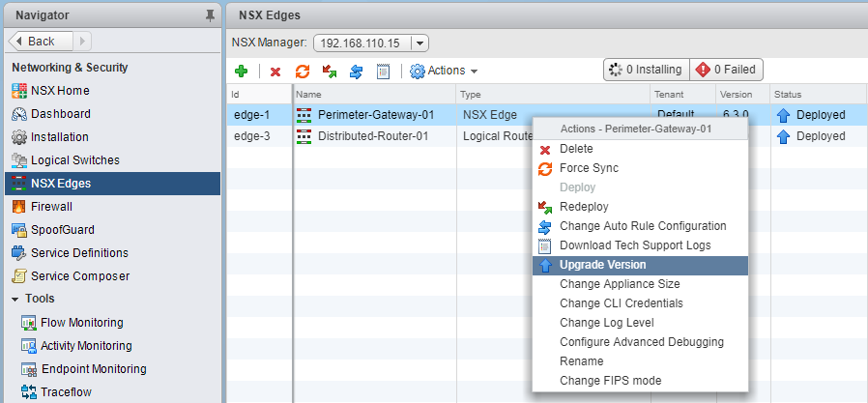Screen dimensions: 868x403
Task: Click the Logical Switches icon
Action: 18,160
